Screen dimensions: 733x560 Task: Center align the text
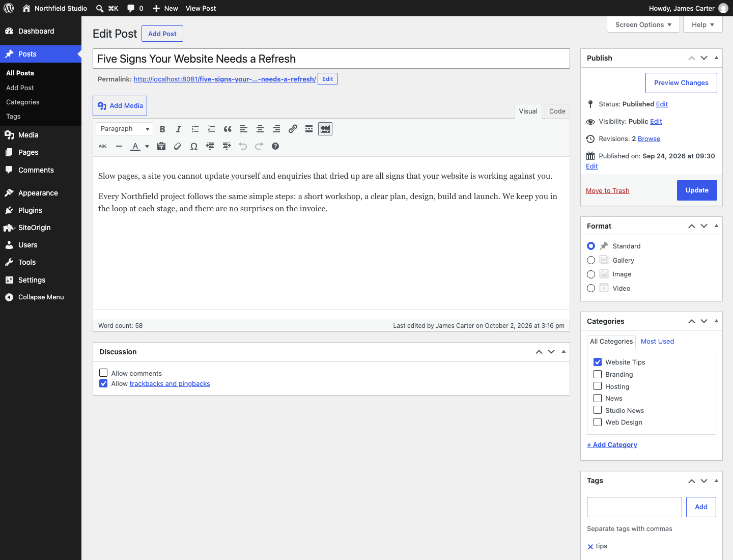tap(260, 129)
